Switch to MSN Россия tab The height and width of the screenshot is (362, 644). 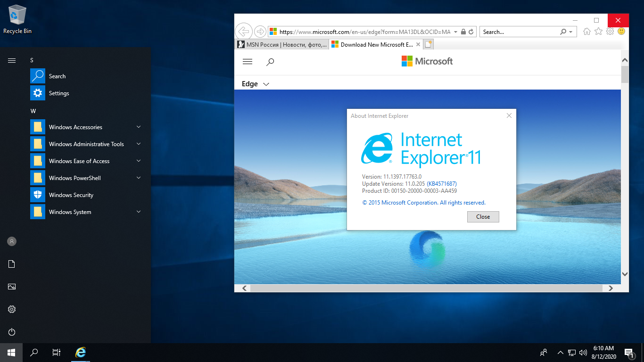(281, 45)
